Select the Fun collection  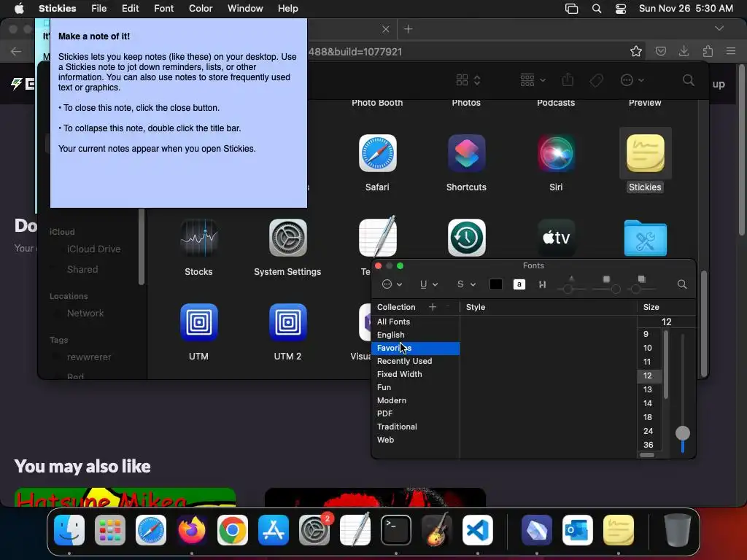click(x=415, y=387)
